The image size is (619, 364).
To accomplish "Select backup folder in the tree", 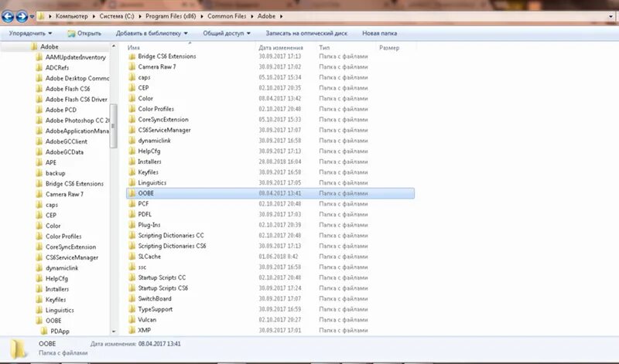I will coord(55,173).
